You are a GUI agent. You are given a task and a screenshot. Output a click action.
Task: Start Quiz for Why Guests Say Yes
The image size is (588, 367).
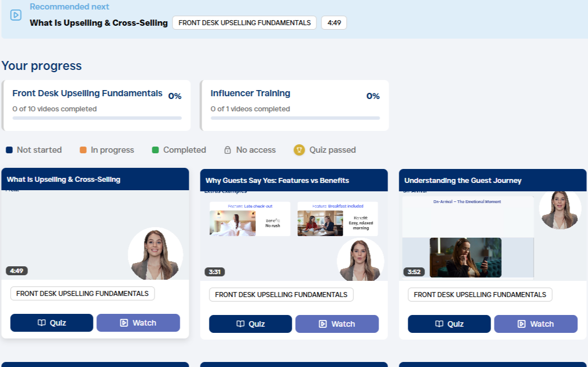(x=250, y=324)
